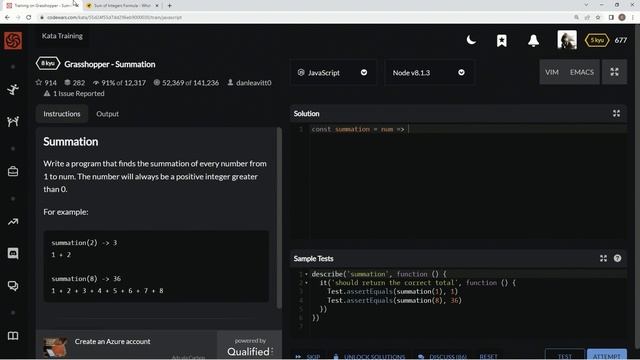Submit solution with ATTEMPT button
Image resolution: width=640 pixels, height=360 pixels.
607,355
